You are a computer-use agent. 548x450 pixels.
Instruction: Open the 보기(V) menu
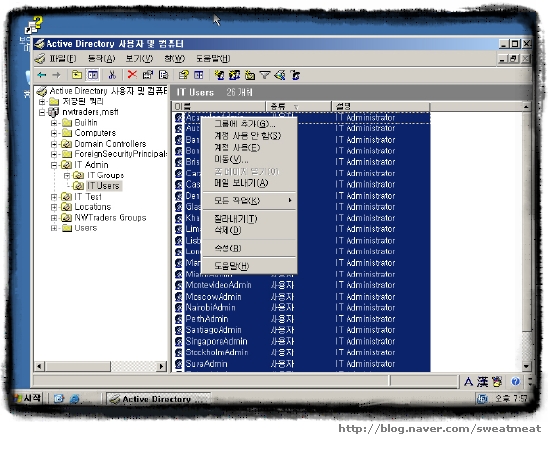[x=139, y=59]
